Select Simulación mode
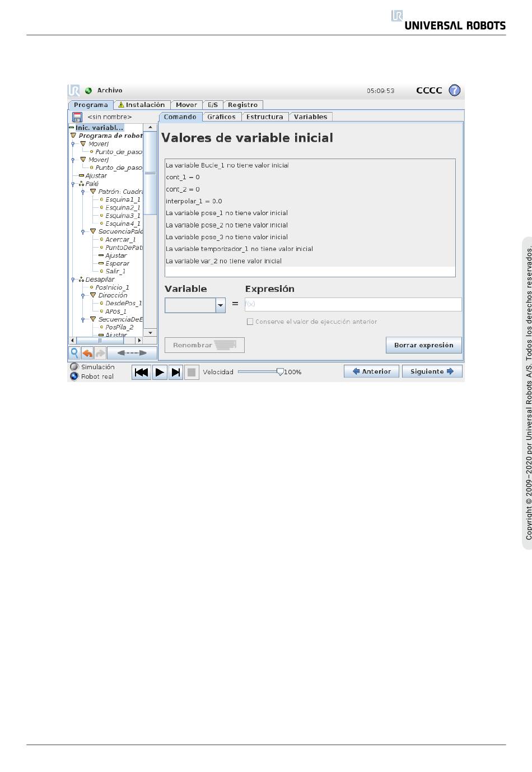This screenshot has height=772, width=532. pos(74,367)
